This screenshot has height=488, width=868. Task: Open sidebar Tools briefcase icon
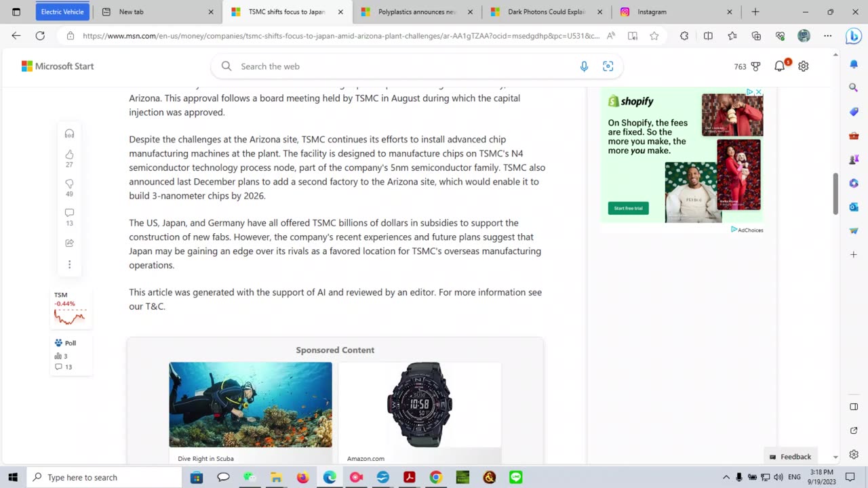point(854,136)
